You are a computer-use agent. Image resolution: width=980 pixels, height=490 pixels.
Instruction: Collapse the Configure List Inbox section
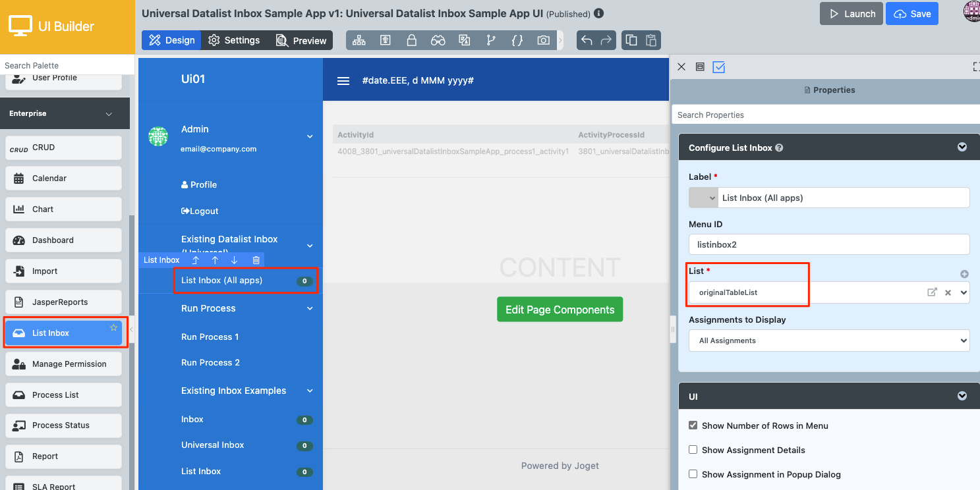click(x=962, y=148)
